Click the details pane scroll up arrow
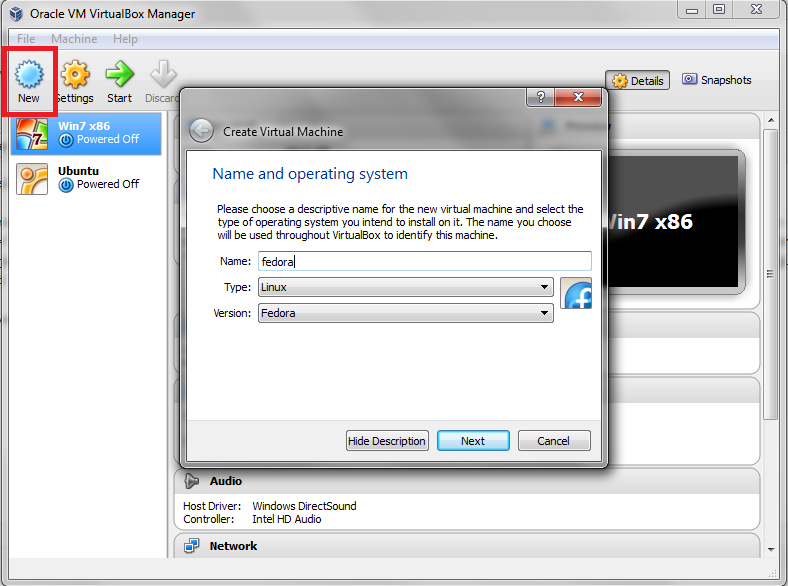This screenshot has height=586, width=788. (771, 121)
